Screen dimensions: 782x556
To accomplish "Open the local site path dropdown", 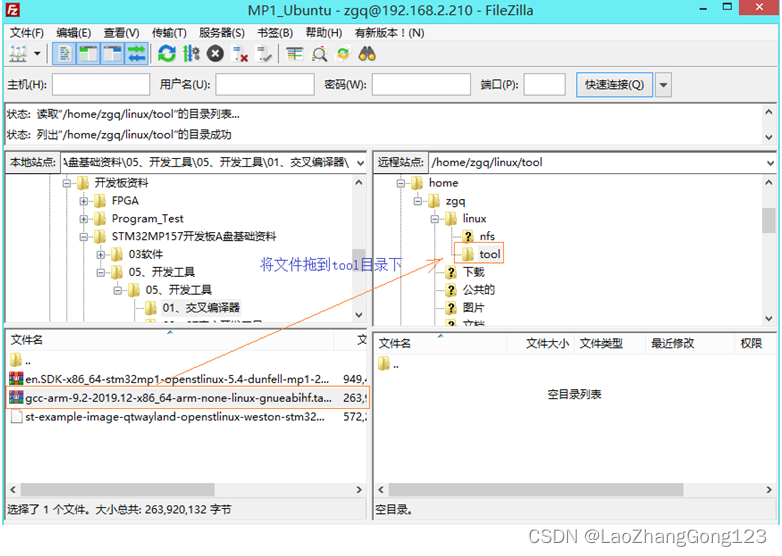I will click(x=361, y=163).
